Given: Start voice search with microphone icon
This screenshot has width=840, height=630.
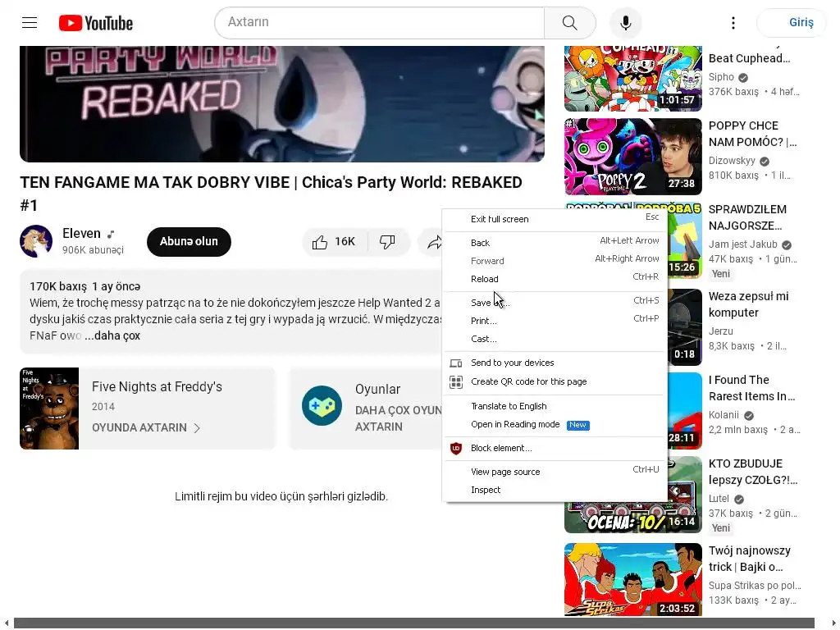Looking at the screenshot, I should click(625, 22).
